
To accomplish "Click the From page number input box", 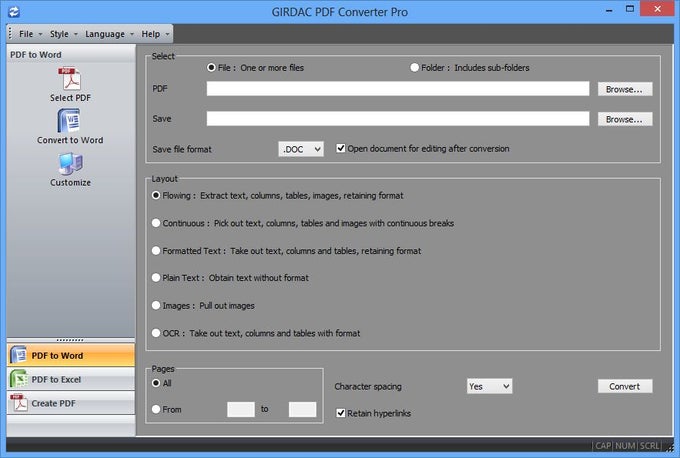I will coord(241,409).
